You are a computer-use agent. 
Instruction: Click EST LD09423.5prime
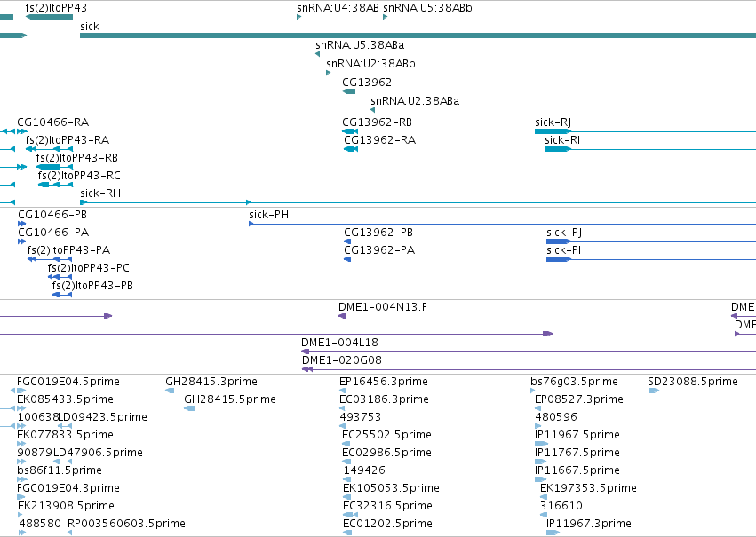[x=102, y=417]
